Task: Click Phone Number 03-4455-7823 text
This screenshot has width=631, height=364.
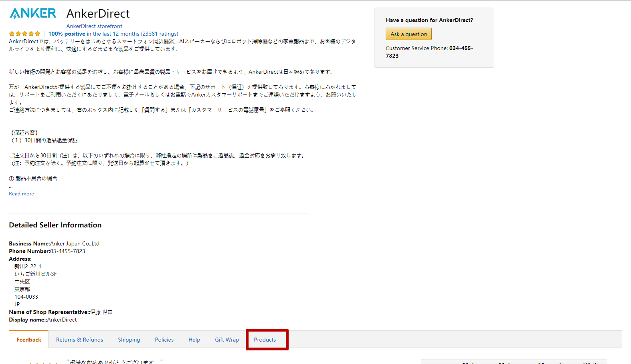Action: point(47,251)
